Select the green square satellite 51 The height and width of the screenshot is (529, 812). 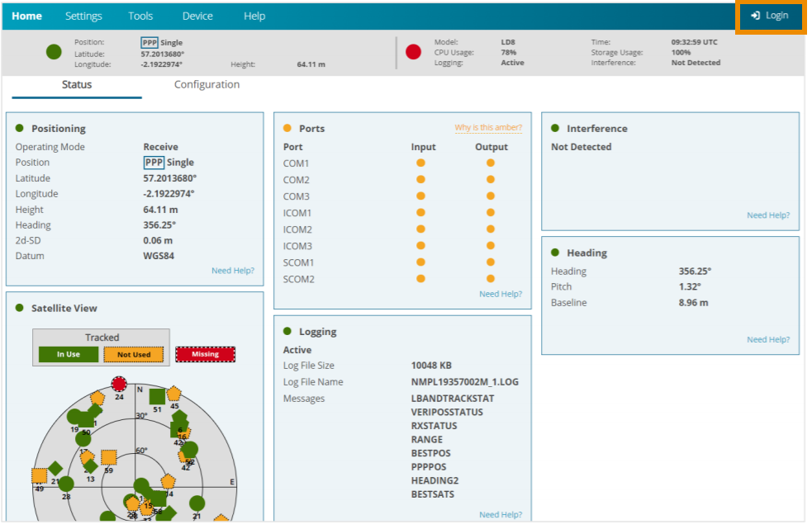[x=157, y=396]
